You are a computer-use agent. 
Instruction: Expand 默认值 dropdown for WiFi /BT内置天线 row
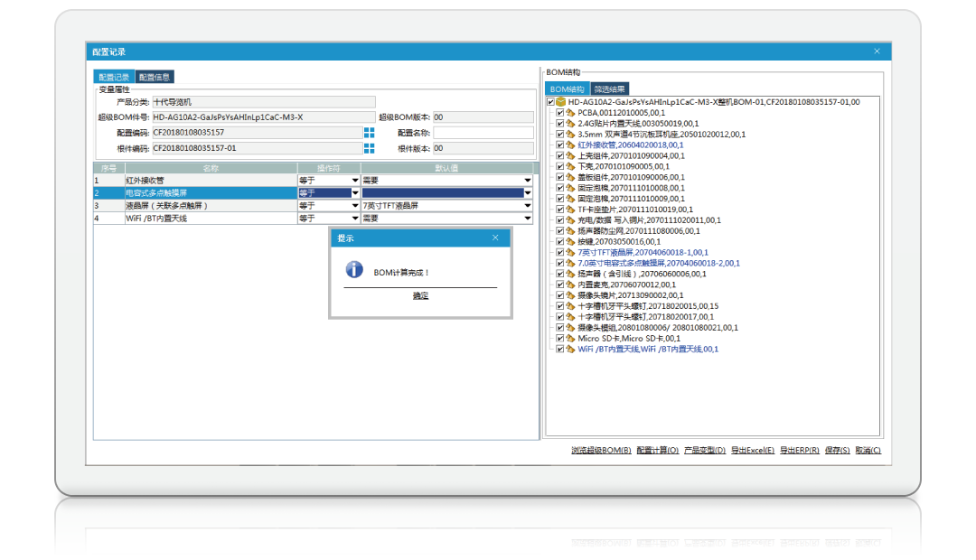(x=527, y=219)
